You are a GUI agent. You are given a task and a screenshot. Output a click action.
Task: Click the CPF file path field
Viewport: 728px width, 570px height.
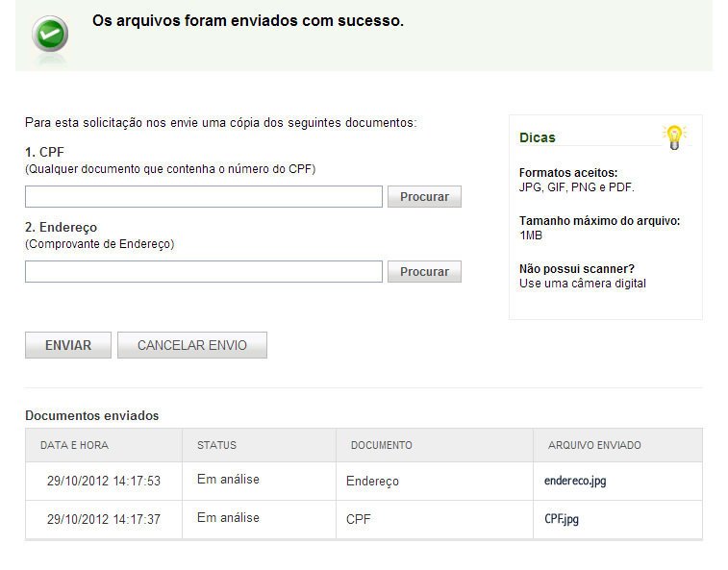coord(204,197)
